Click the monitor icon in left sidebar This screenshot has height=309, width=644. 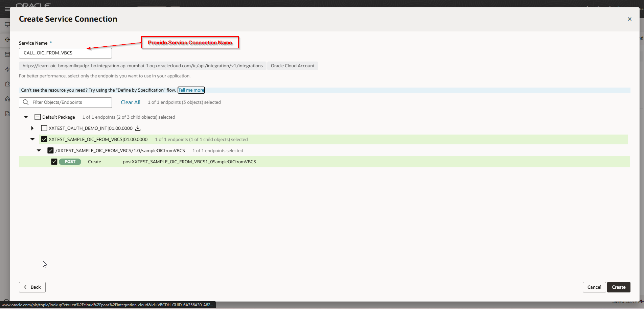click(7, 25)
